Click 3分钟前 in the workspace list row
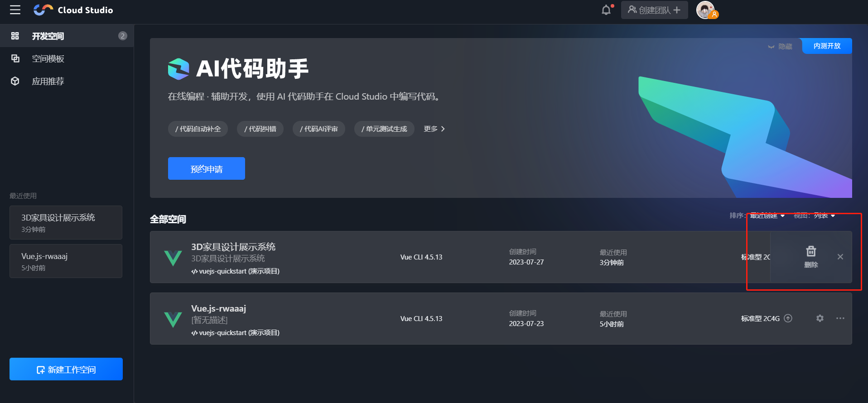The height and width of the screenshot is (403, 868). point(612,263)
